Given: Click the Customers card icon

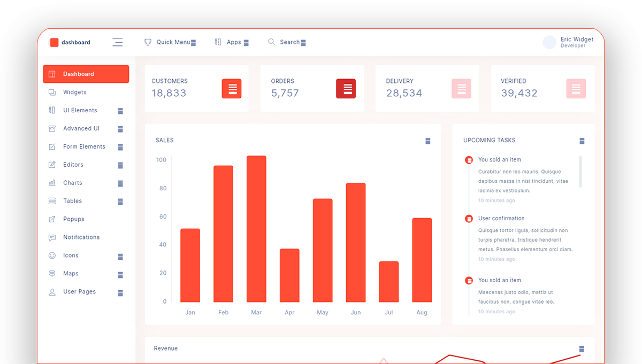Looking at the screenshot, I should [232, 89].
